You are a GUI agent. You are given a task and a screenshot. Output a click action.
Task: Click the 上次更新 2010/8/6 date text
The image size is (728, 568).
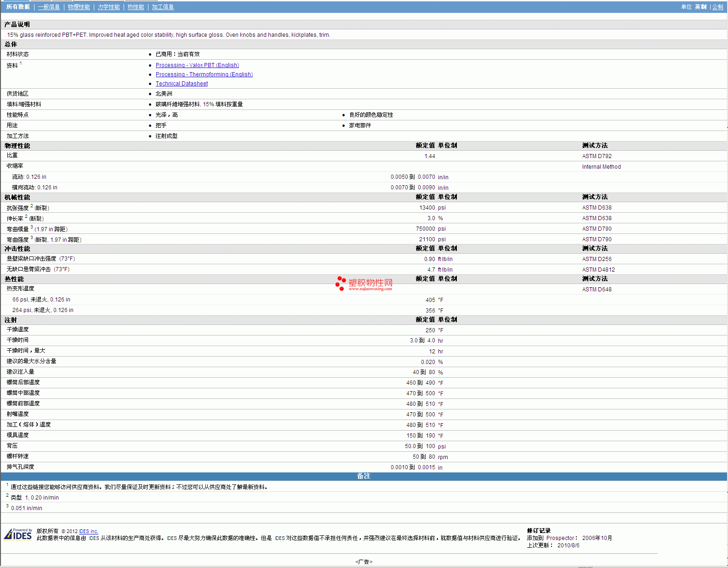[553, 545]
